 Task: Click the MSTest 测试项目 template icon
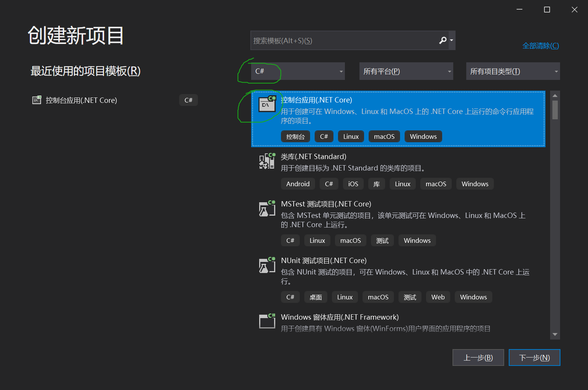(267, 208)
